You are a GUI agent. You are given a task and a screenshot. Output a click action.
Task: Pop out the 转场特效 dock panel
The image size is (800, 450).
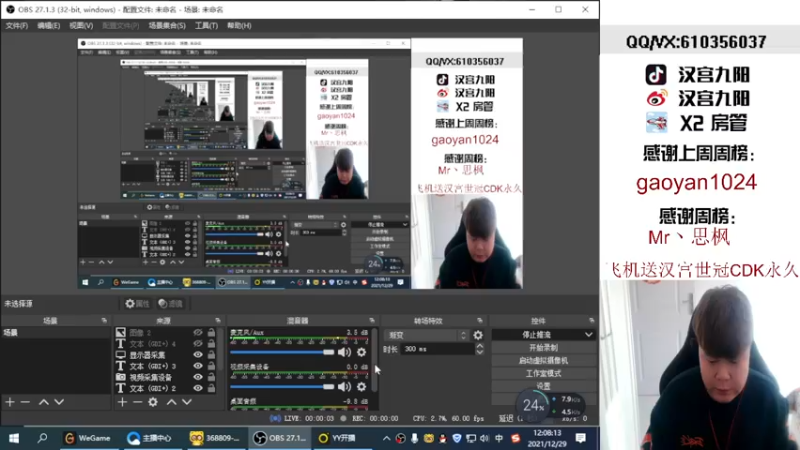(x=480, y=320)
